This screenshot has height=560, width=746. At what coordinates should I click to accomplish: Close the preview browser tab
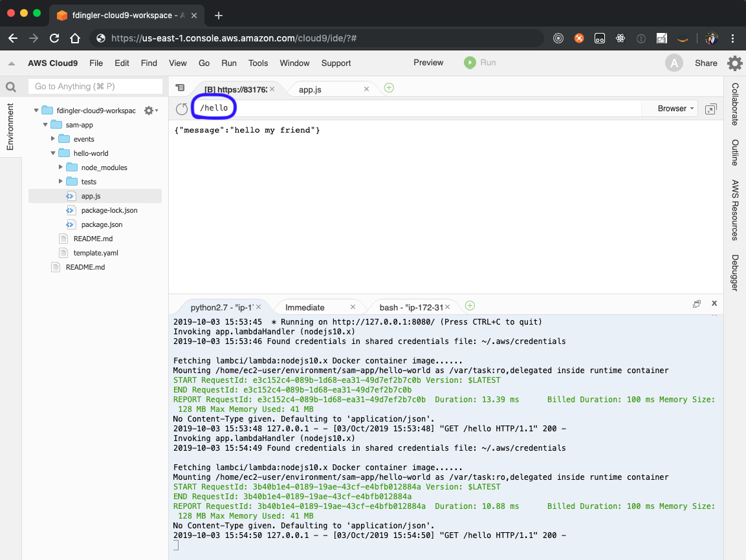(x=272, y=89)
